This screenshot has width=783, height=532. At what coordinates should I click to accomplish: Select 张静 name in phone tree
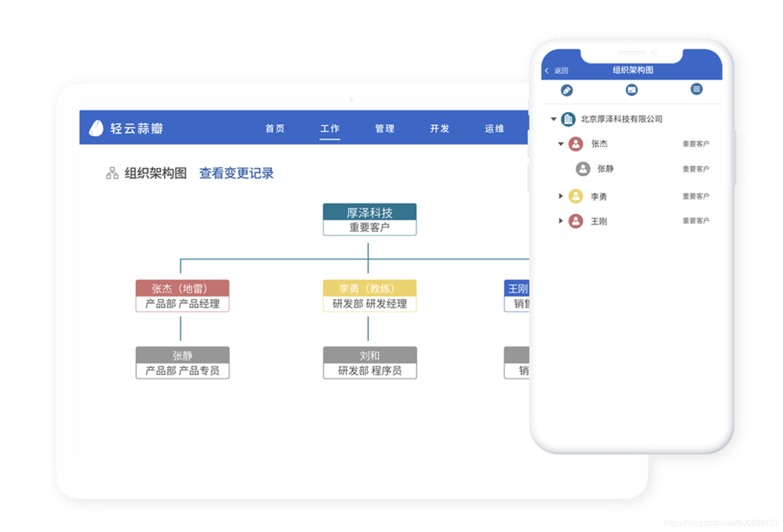606,169
